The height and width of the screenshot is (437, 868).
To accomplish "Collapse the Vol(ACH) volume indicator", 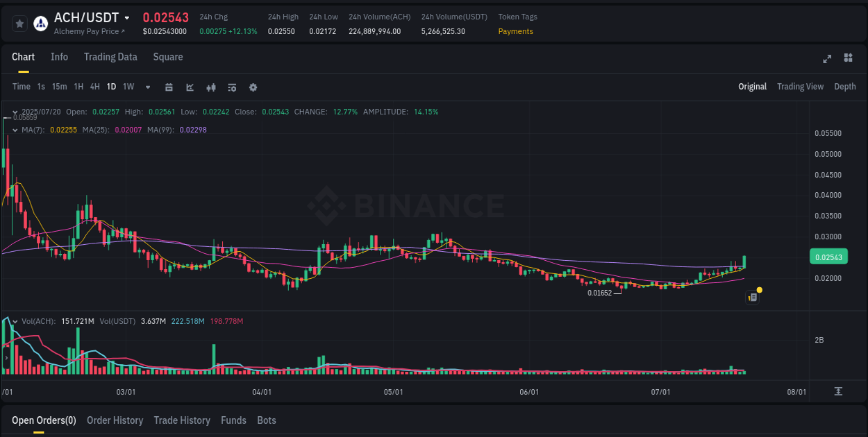I will point(15,321).
